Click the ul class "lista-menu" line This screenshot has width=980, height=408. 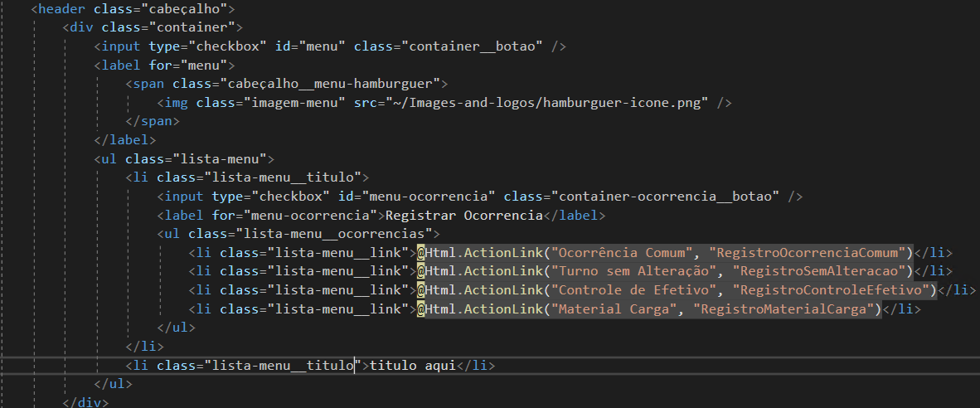click(x=184, y=158)
